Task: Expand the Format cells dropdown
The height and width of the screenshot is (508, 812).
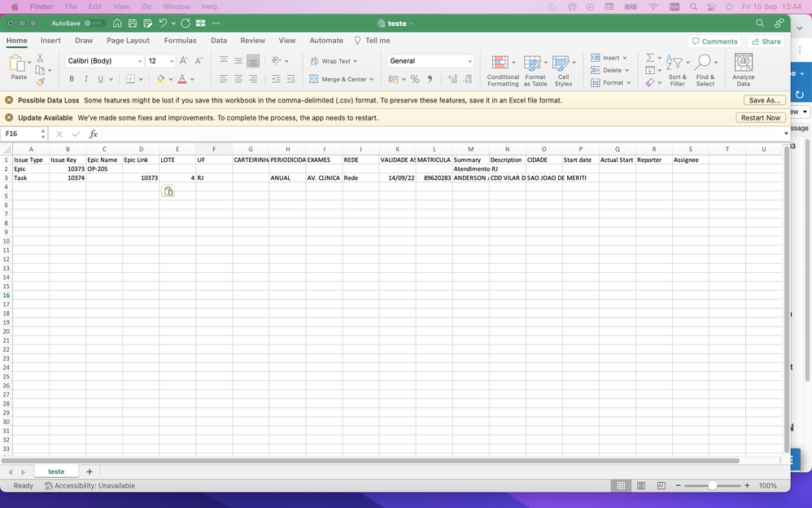Action: tap(629, 83)
